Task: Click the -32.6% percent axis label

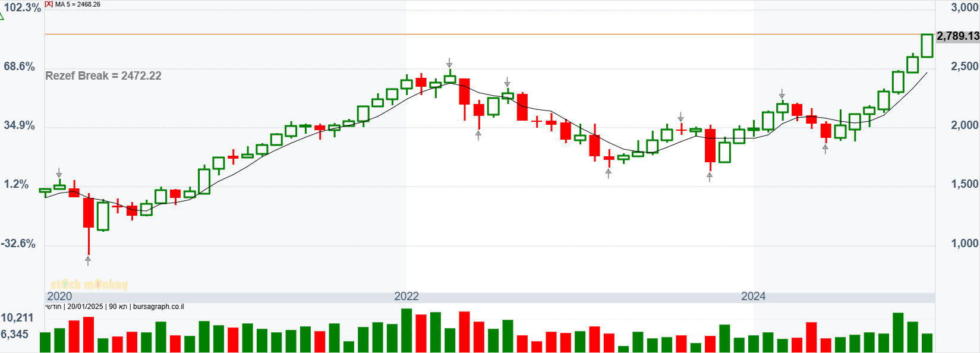Action: point(18,244)
